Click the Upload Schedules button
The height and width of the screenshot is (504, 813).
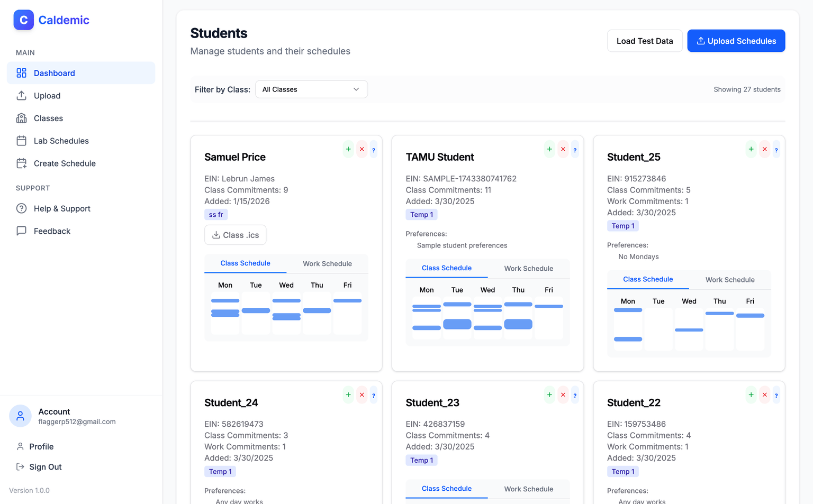click(x=736, y=41)
